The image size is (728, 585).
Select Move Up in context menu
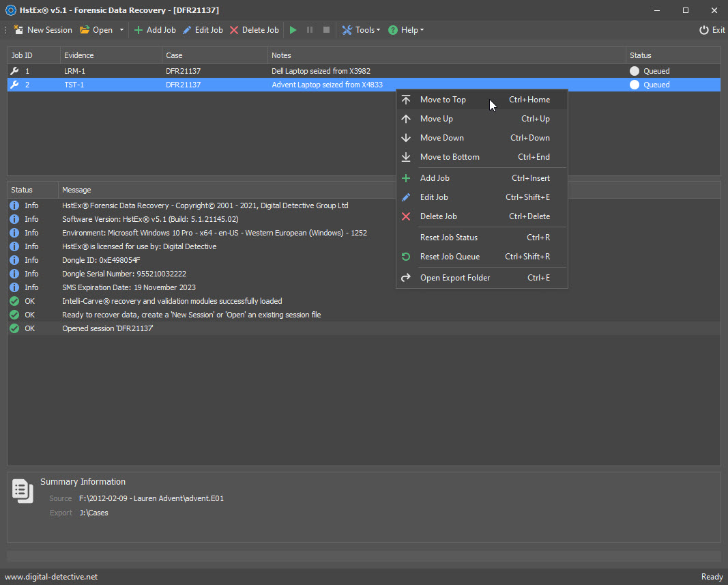pos(482,119)
